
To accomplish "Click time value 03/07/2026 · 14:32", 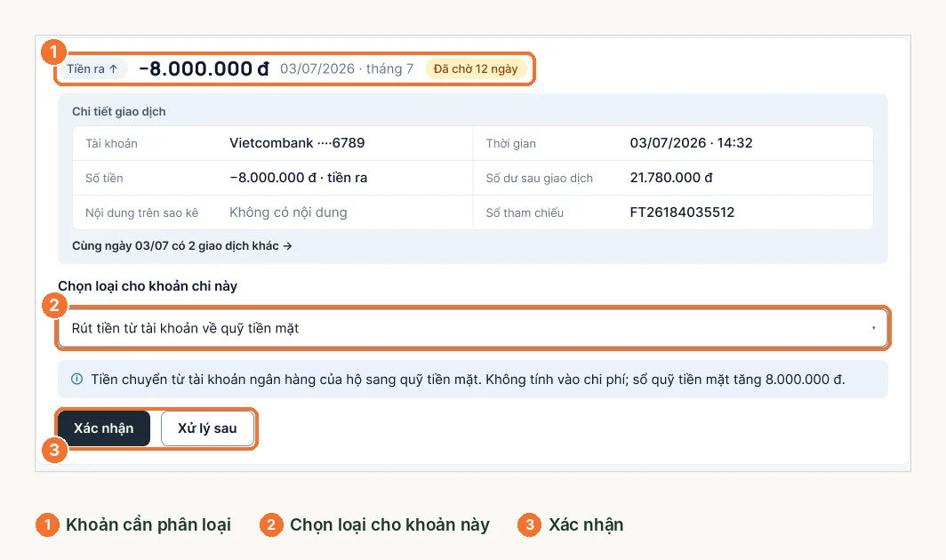I will (x=691, y=143).
